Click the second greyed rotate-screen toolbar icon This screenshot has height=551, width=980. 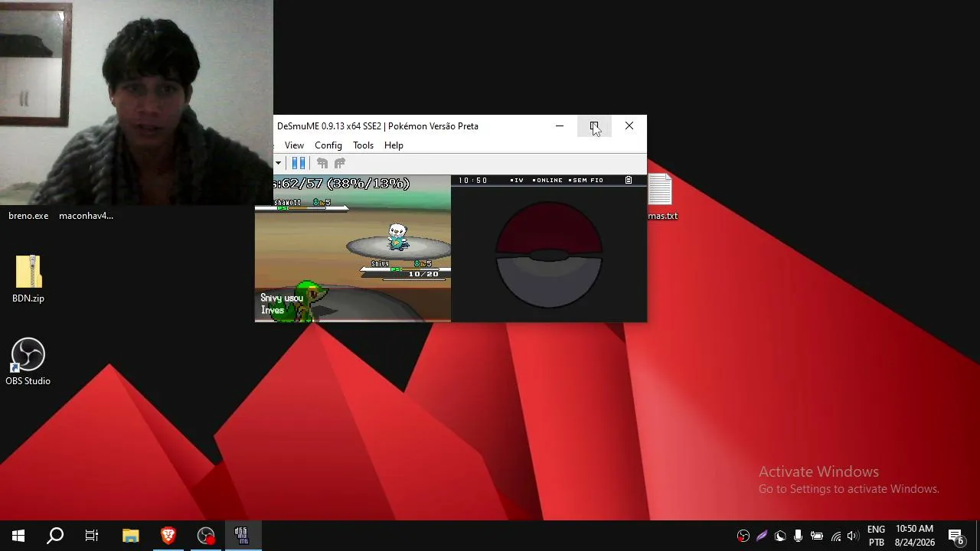[x=340, y=163]
